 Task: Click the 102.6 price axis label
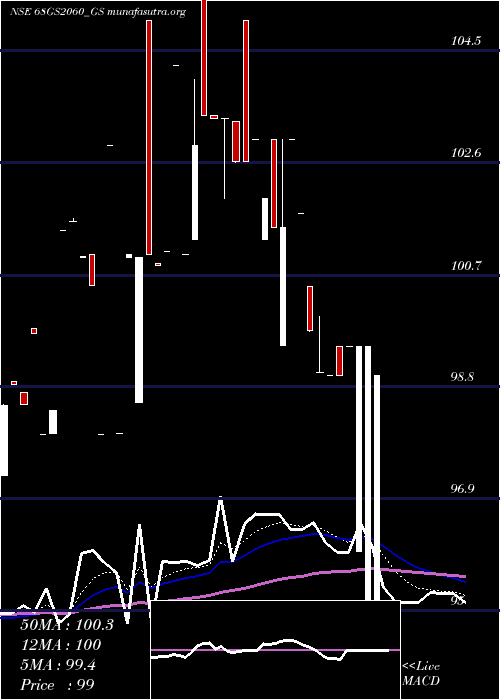[x=466, y=153]
